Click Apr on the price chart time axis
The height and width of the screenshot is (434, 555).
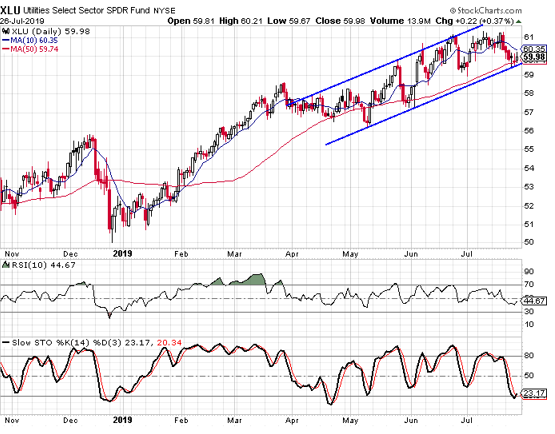coord(292,254)
